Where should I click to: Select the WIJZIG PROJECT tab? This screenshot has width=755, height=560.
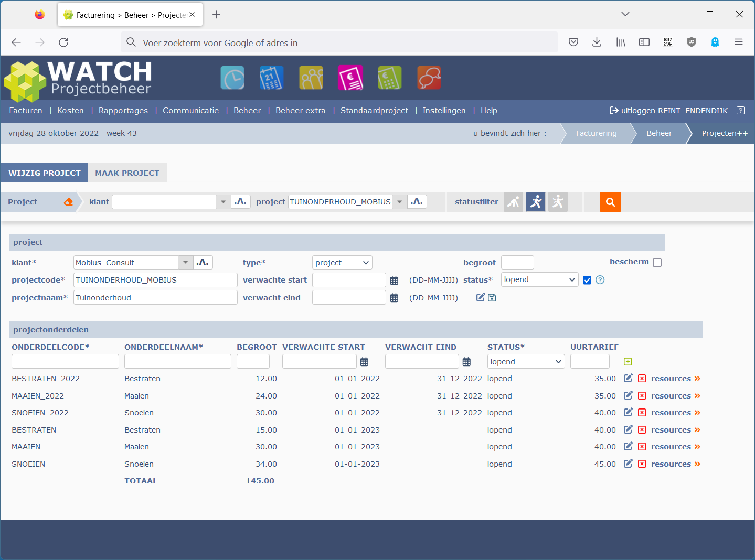click(45, 173)
